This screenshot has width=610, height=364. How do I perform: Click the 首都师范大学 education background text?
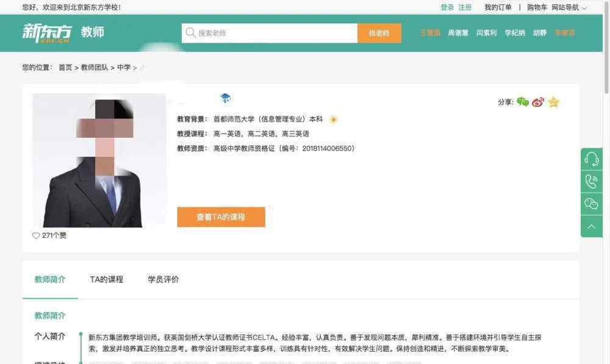point(268,120)
